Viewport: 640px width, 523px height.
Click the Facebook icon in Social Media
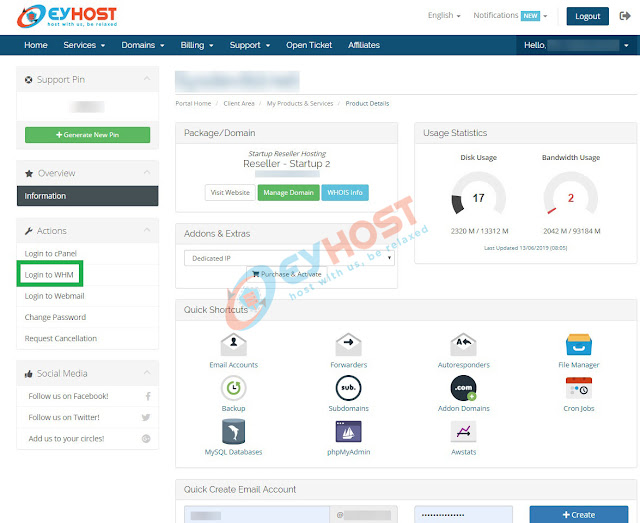tap(148, 396)
